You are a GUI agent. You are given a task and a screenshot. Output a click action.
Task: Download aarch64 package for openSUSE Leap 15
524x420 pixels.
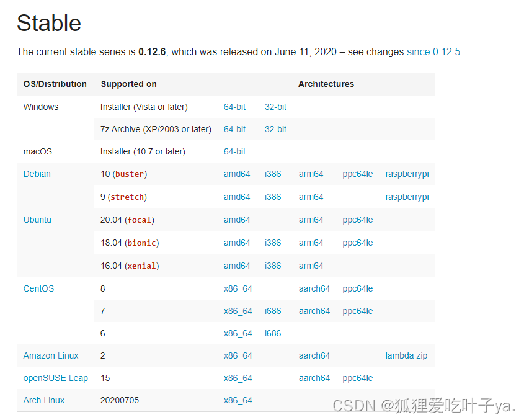point(314,378)
